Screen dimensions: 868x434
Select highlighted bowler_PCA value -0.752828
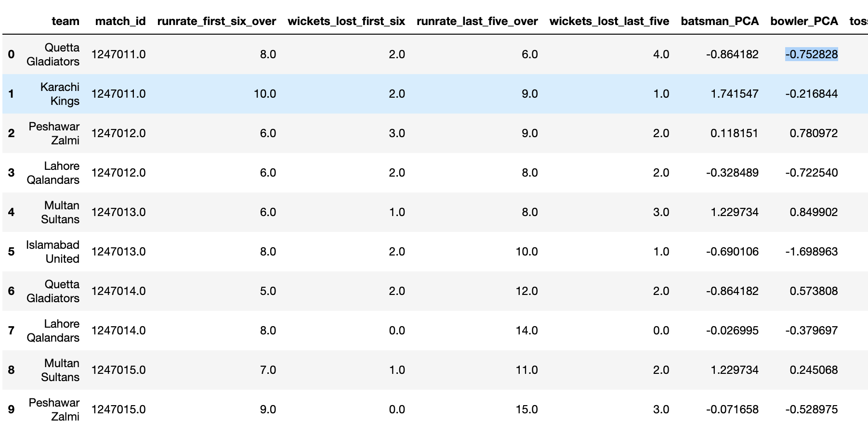tap(812, 54)
